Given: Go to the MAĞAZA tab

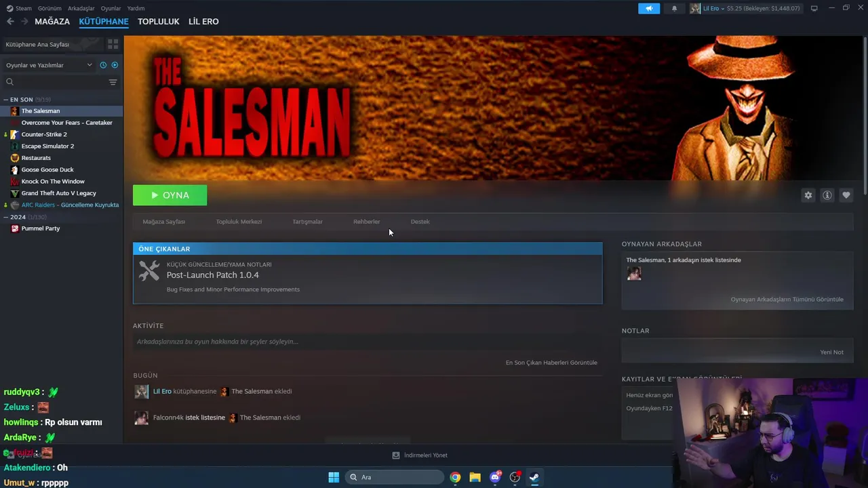Looking at the screenshot, I should (52, 22).
